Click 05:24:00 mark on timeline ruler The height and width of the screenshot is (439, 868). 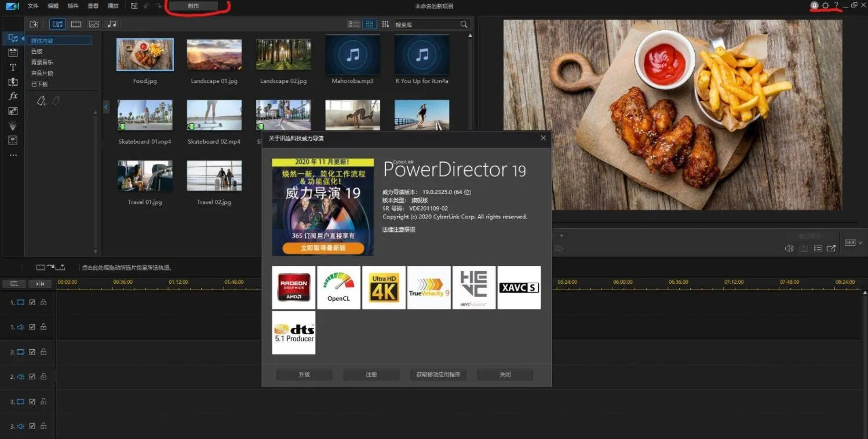[x=567, y=282]
